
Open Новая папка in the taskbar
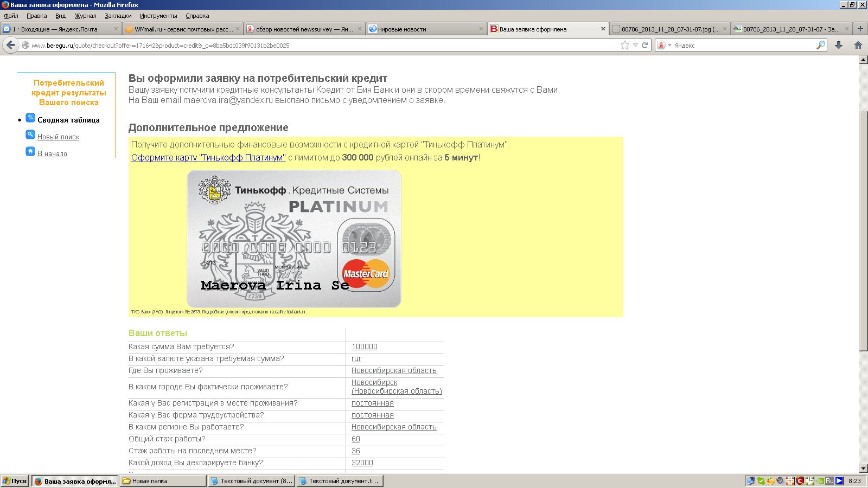(x=163, y=481)
